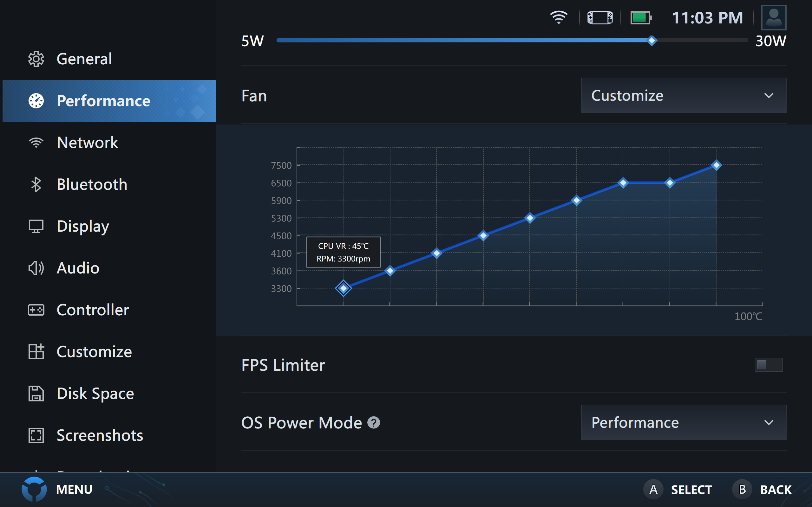The width and height of the screenshot is (812, 507).
Task: Expand the OS Power Mode dropdown
Action: [x=683, y=422]
